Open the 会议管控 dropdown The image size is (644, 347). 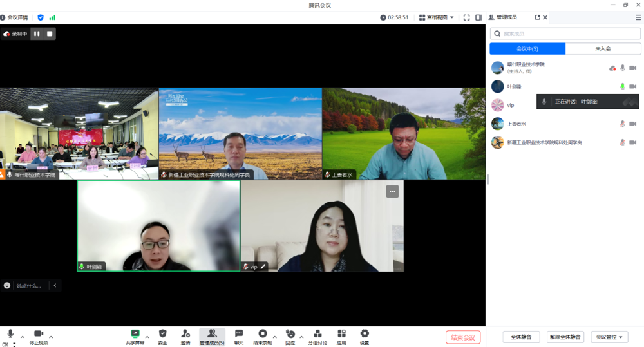[609, 337]
